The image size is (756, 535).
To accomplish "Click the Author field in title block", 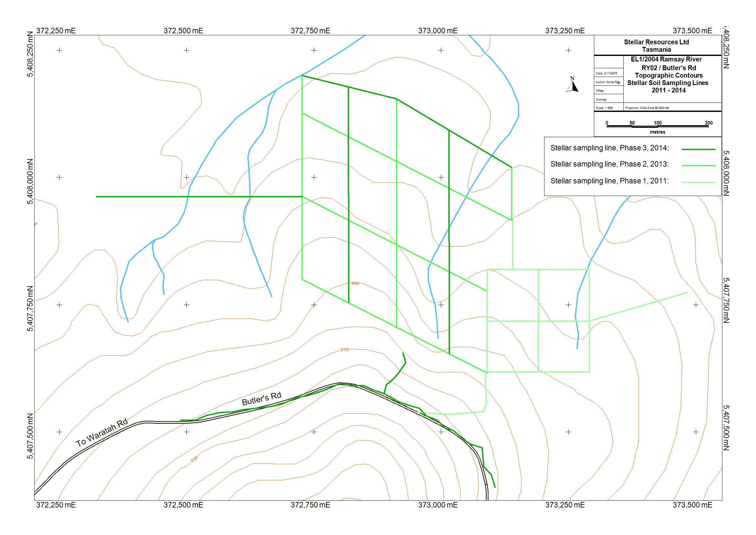I will point(608,82).
